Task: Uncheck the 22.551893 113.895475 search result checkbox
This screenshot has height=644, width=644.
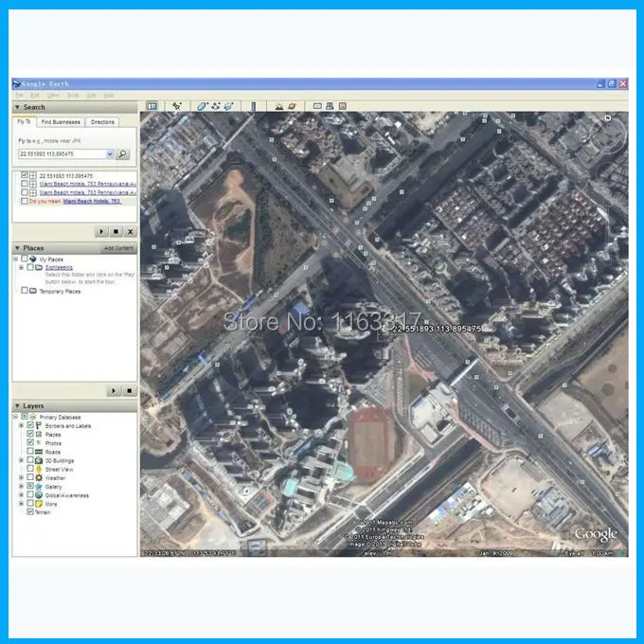Action: tap(25, 175)
